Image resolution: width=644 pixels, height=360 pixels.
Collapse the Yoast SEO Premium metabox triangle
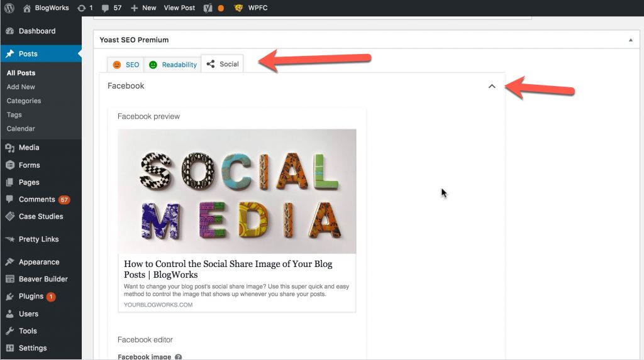631,40
